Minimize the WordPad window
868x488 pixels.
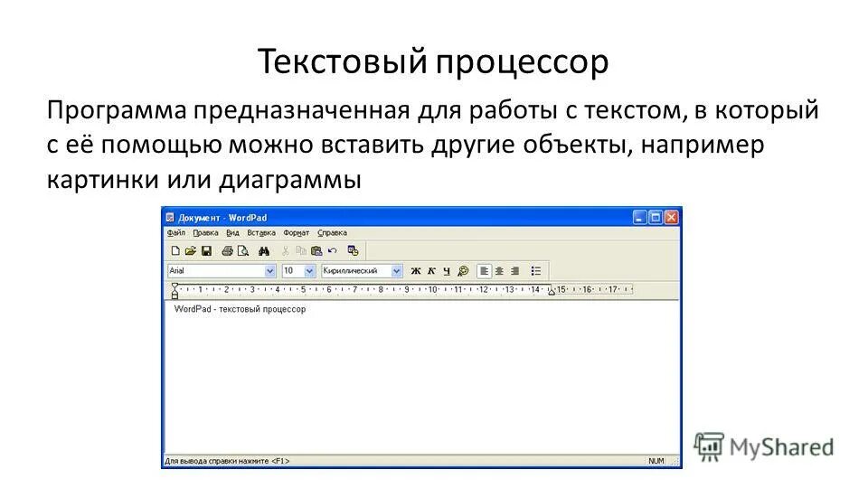pos(639,218)
